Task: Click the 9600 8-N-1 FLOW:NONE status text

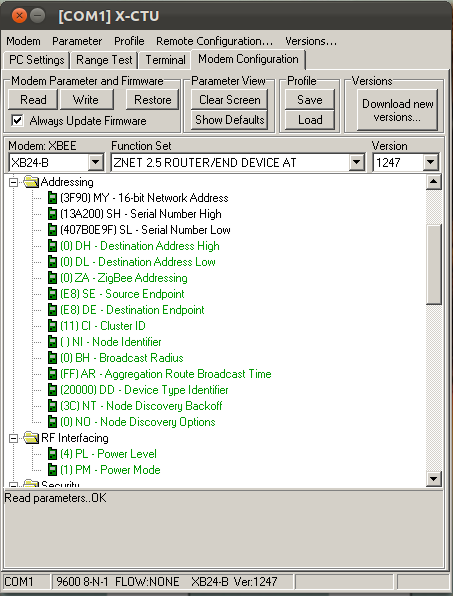Action: click(117, 582)
